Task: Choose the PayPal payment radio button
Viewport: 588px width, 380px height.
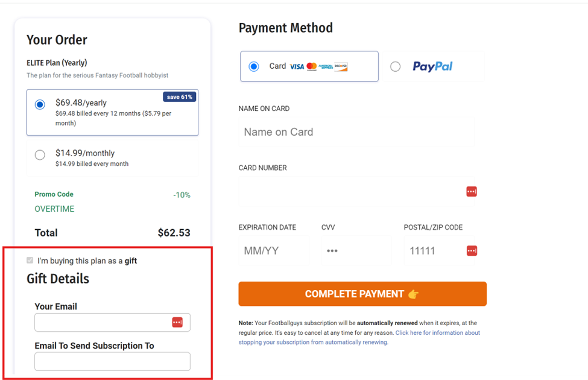Action: [395, 66]
